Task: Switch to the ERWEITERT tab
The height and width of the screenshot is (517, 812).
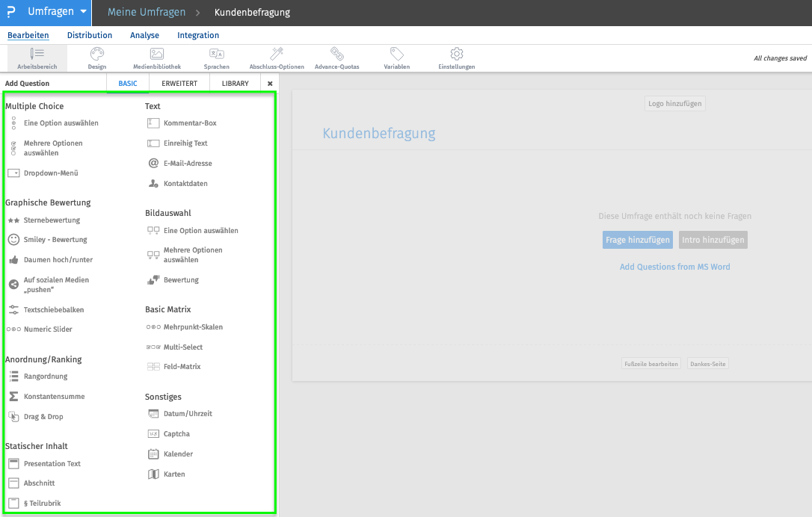Action: [x=179, y=84]
